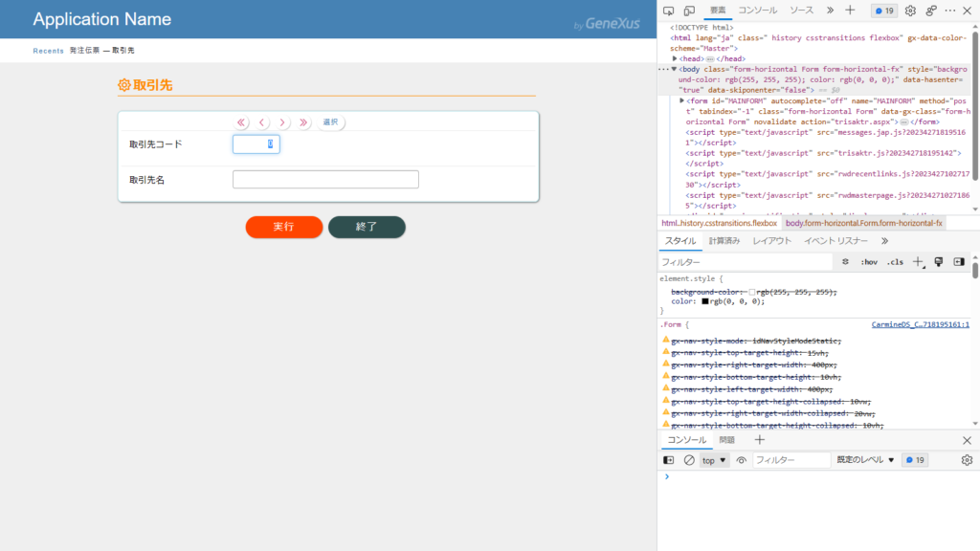This screenshot has height=551, width=980.
Task: Click the DevTools feedback people icon
Action: [x=931, y=11]
